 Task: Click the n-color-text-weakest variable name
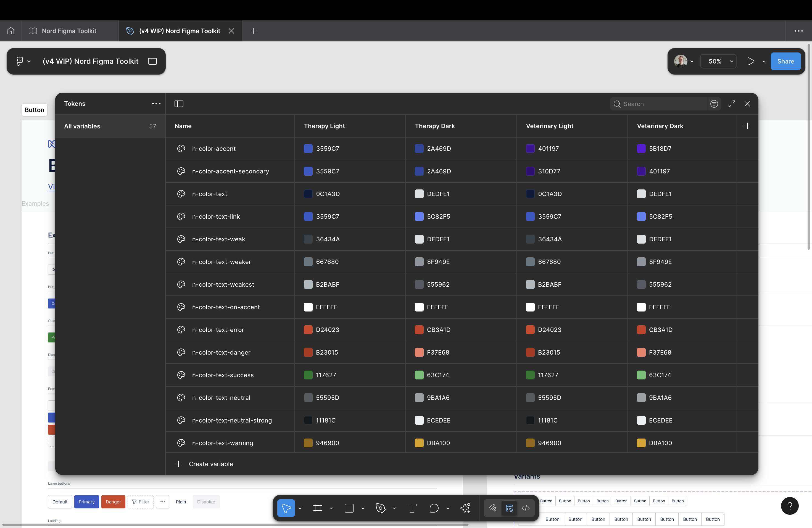[223, 284]
